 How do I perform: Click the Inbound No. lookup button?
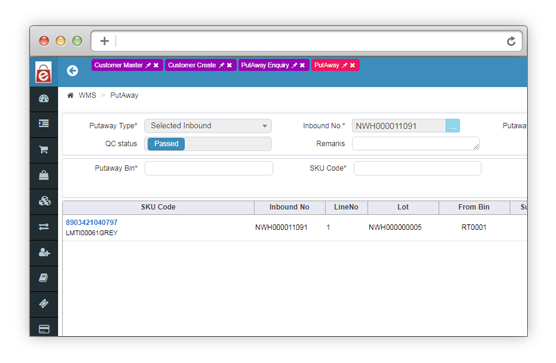[x=453, y=126]
